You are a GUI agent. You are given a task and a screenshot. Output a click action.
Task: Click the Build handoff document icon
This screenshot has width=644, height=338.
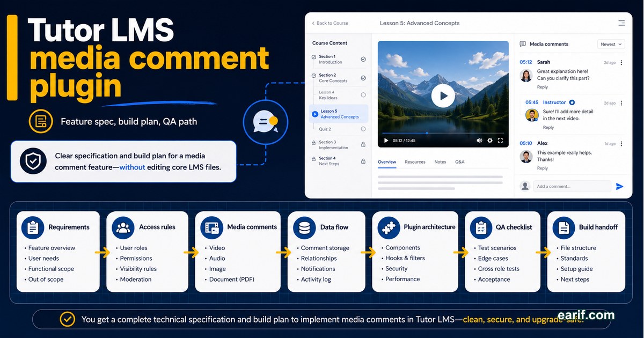click(x=563, y=227)
